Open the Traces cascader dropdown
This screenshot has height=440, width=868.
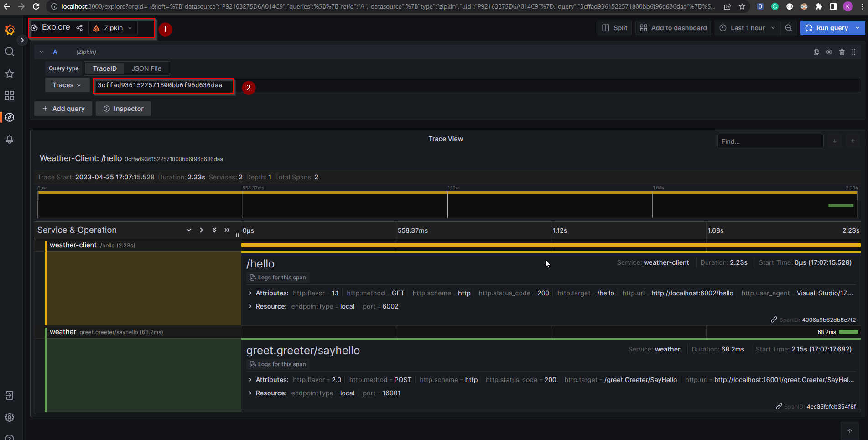67,85
